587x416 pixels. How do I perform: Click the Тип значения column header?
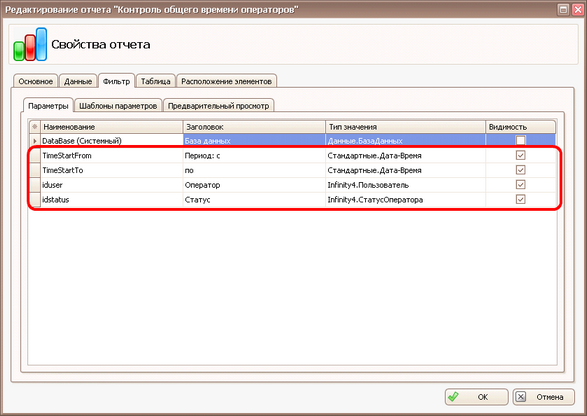click(405, 127)
